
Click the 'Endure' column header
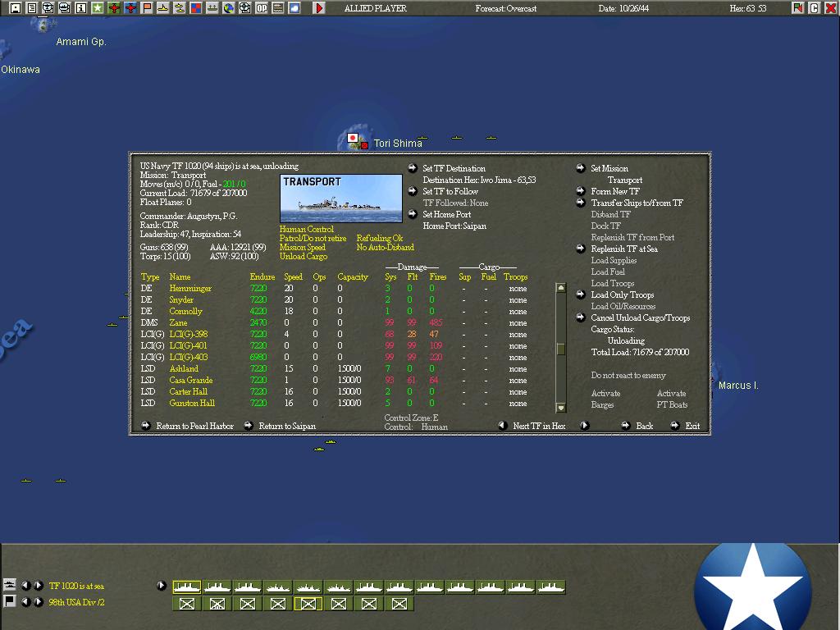point(262,277)
